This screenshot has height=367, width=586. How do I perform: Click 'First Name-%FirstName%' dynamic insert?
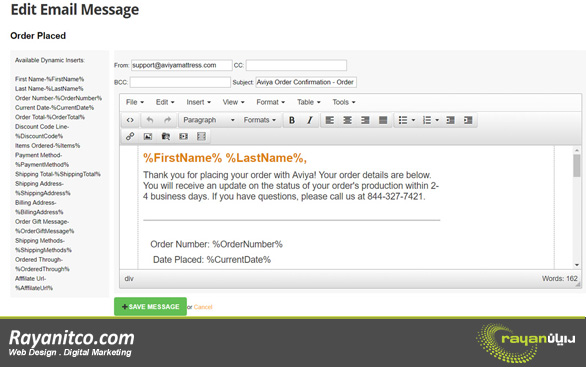[x=49, y=79]
